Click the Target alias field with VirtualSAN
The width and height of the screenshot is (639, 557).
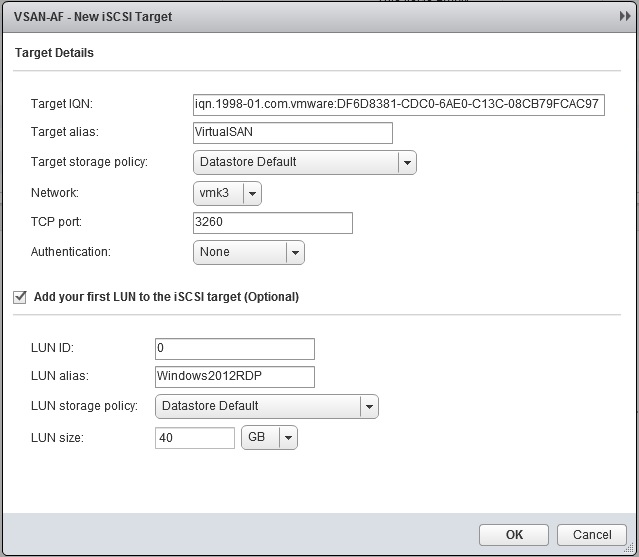pos(292,132)
